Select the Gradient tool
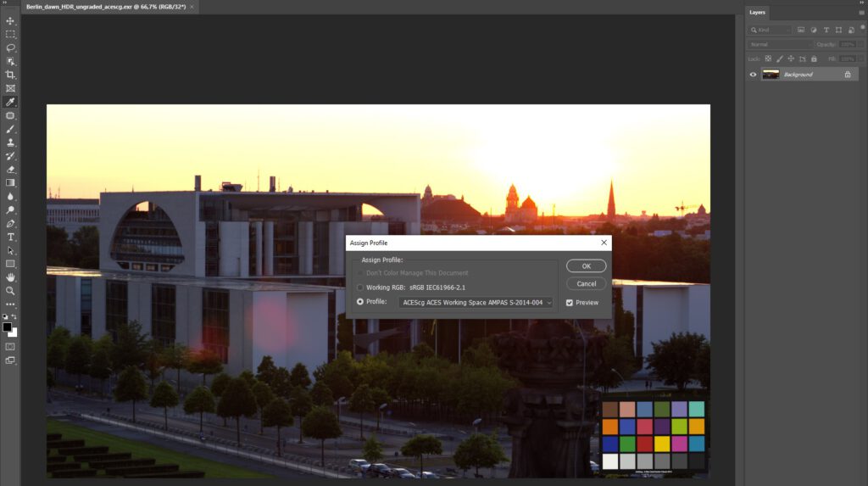Image resolution: width=868 pixels, height=486 pixels. click(x=10, y=183)
